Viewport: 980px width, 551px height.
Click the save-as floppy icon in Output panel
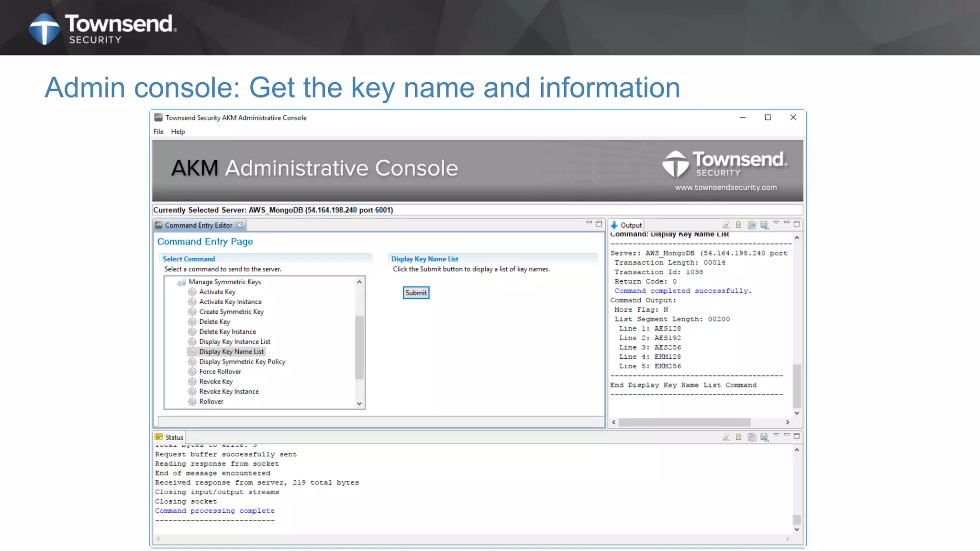[x=764, y=225]
